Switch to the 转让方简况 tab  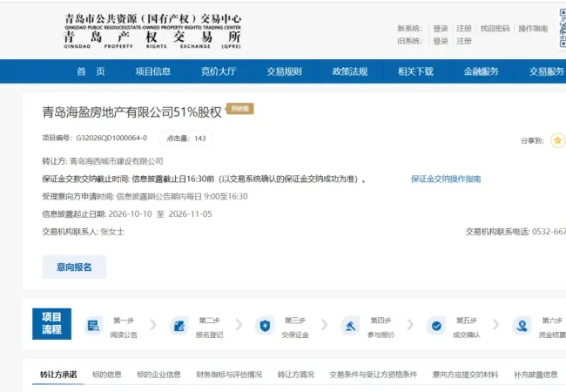(296, 375)
